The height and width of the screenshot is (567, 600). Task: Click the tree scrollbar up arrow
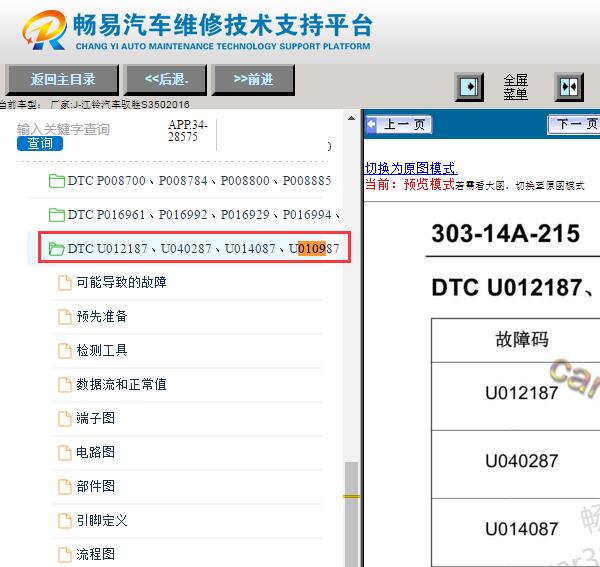pyautogui.click(x=351, y=118)
